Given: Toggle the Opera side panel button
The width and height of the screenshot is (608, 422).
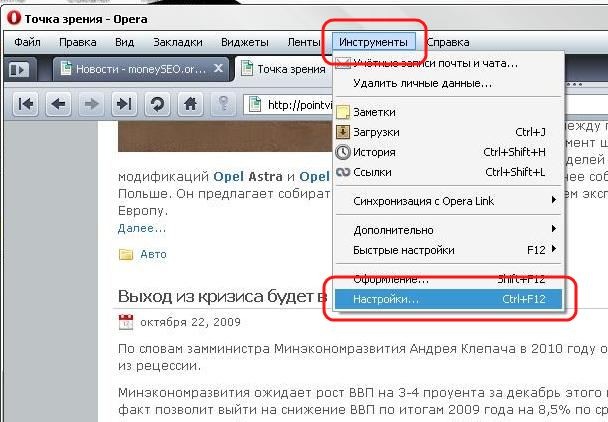Looking at the screenshot, I should (19, 70).
